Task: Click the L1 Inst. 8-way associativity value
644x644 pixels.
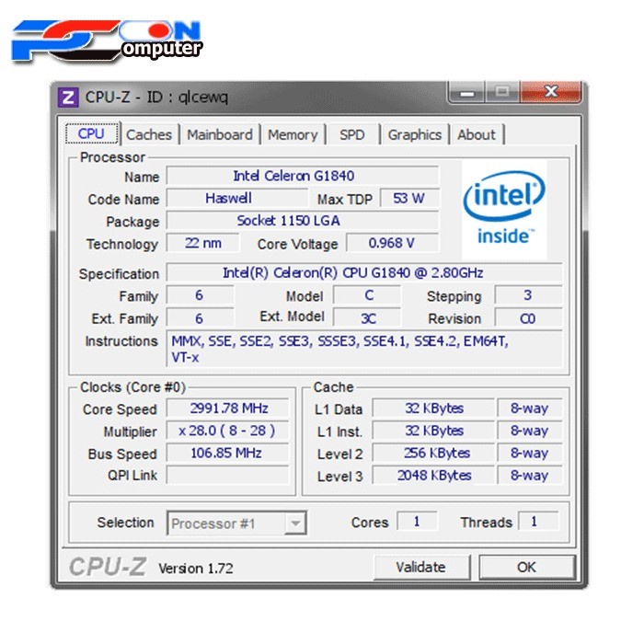Action: 529,431
